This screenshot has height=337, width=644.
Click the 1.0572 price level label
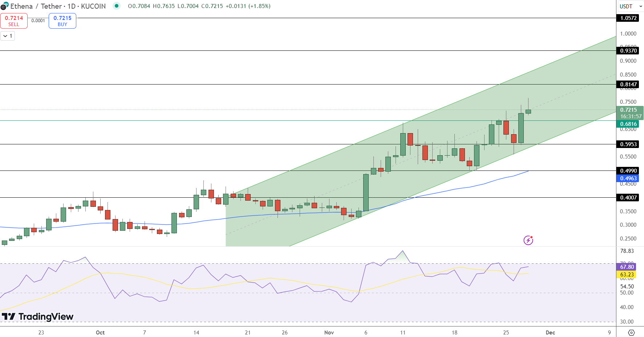628,18
